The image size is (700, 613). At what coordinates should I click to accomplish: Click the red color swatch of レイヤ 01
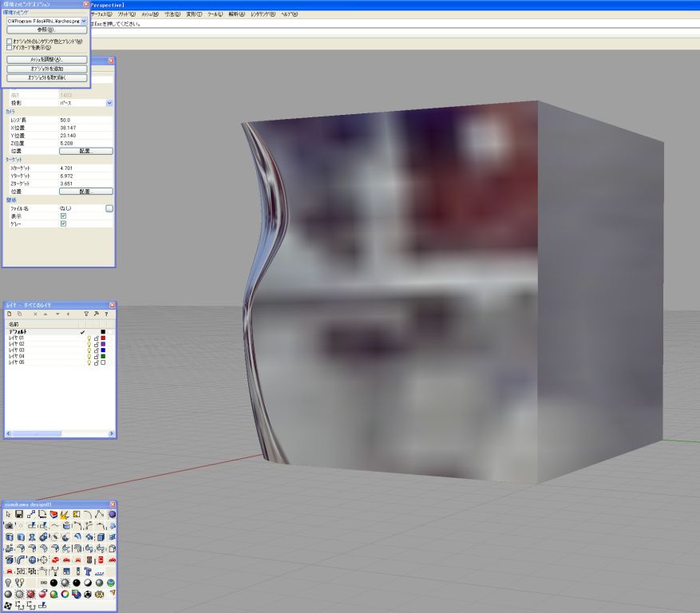click(104, 338)
